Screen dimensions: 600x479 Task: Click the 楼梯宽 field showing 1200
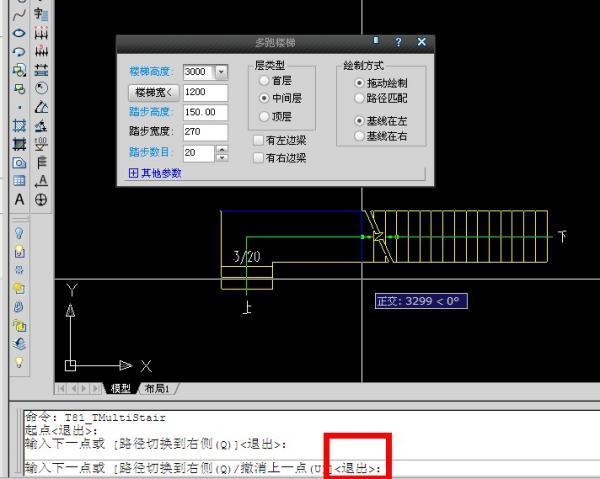point(205,92)
